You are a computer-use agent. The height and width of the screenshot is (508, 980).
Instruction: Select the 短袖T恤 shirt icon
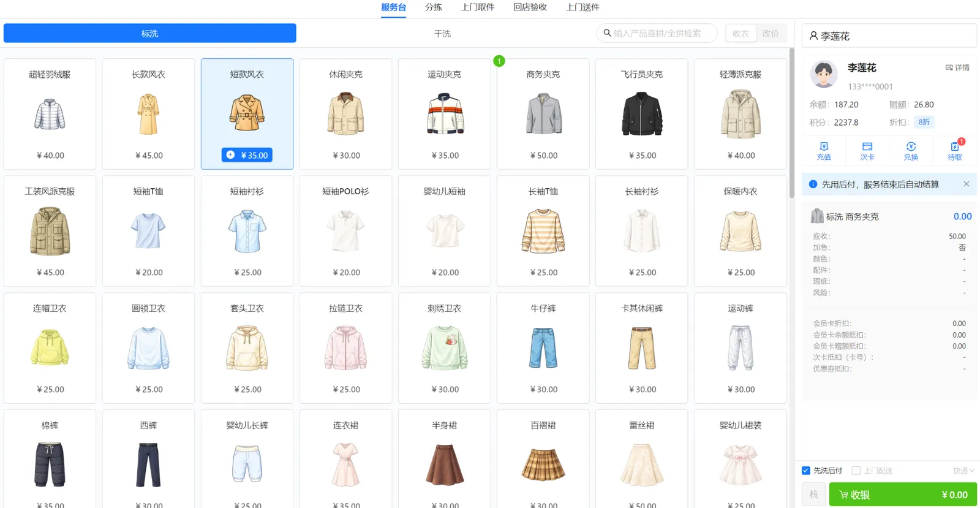tap(148, 230)
